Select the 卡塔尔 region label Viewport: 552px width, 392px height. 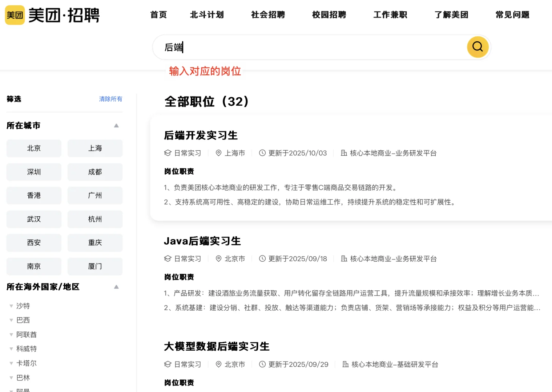click(x=27, y=363)
